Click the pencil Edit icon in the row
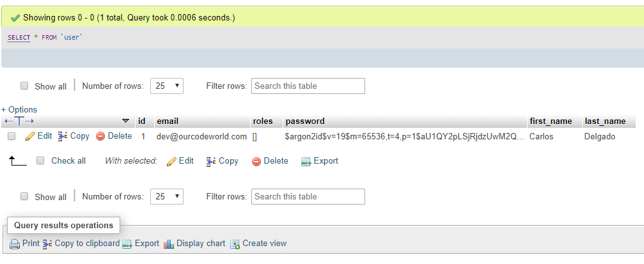 point(31,136)
